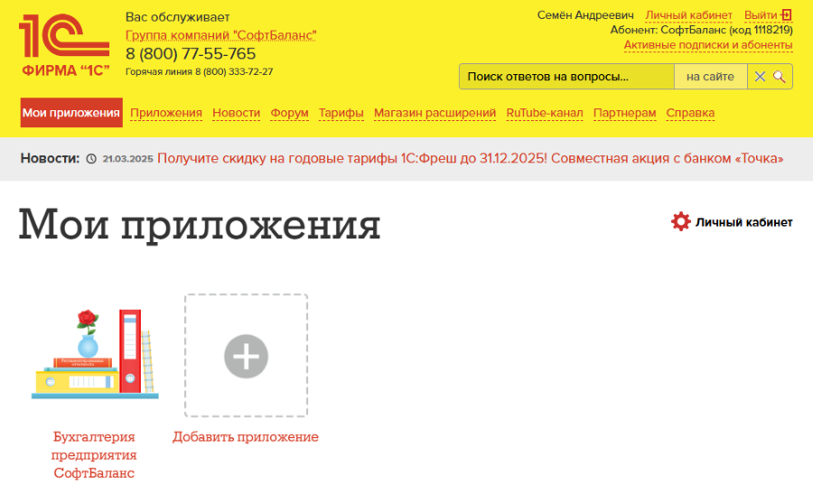Viewport: 813px width, 504px height.
Task: Click the red gear icon
Action: (681, 221)
